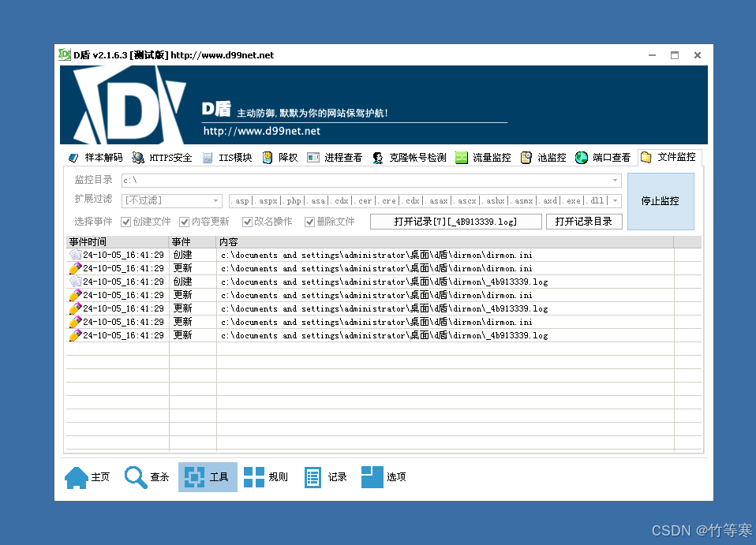Open the HTTPS安全 tool icon

point(138,158)
